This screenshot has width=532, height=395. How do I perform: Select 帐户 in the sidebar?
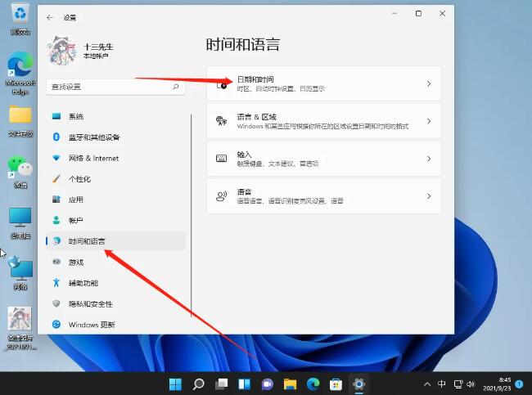pyautogui.click(x=115, y=220)
